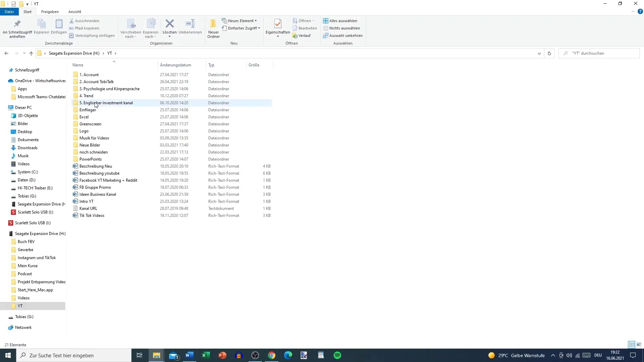This screenshot has width=644, height=362.
Task: Select folder 5. Englischer Investment kanal
Action: 106,103
